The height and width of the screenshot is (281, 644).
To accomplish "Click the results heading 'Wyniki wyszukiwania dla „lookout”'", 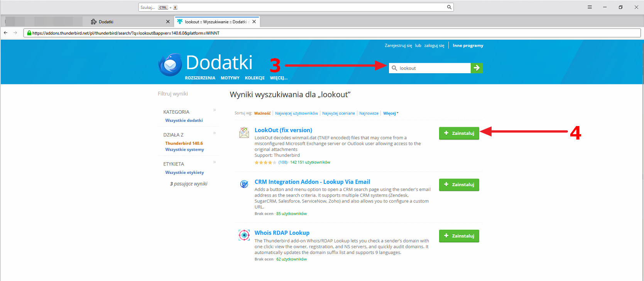I will (x=290, y=94).
